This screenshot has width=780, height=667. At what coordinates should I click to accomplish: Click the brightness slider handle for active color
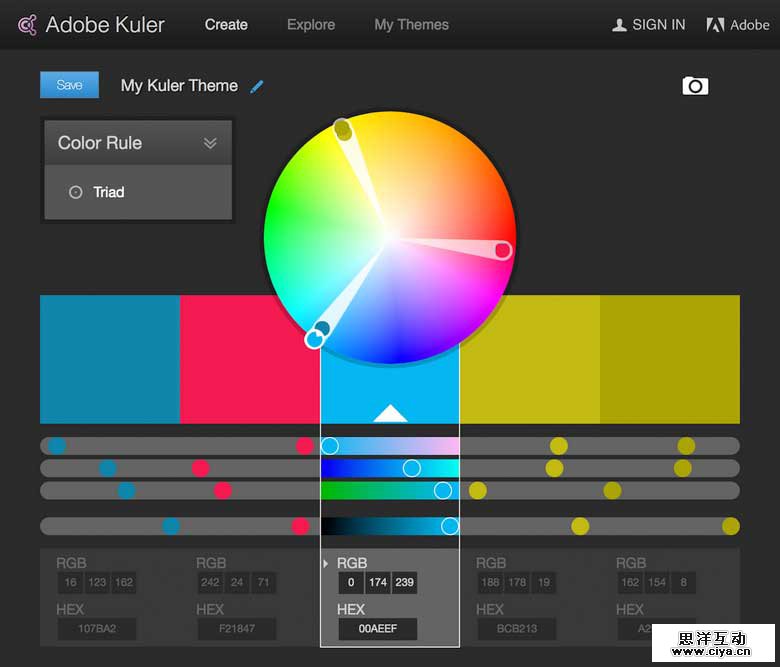[450, 526]
